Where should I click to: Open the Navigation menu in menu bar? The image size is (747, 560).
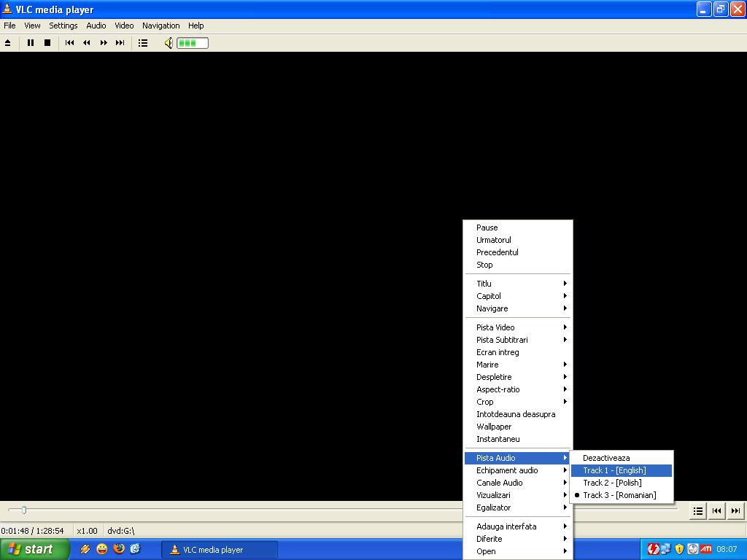[x=160, y=26]
